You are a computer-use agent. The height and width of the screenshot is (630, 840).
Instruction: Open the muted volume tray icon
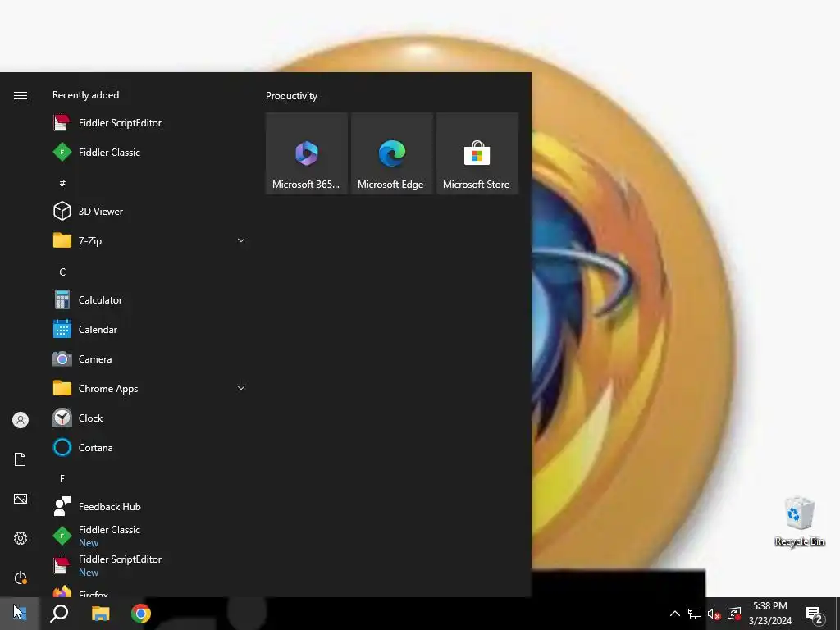coord(714,614)
